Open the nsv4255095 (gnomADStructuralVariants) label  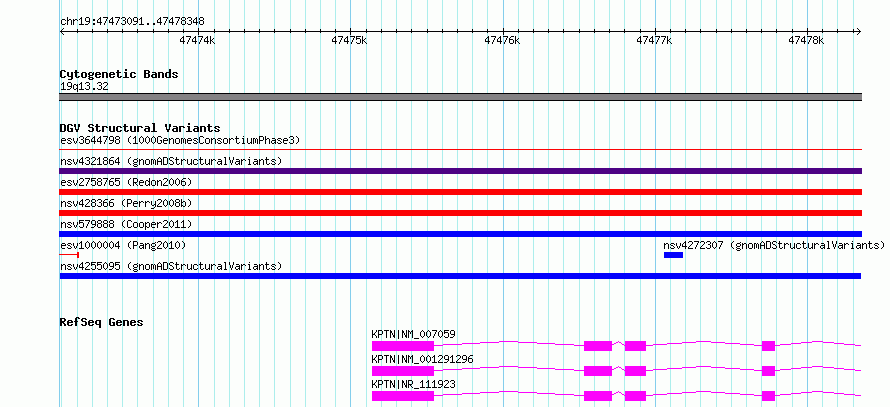171,266
